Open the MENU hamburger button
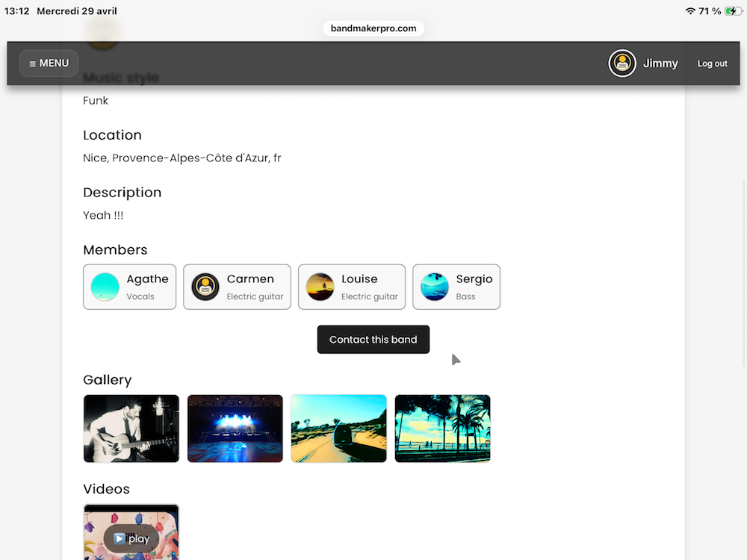Image resolution: width=747 pixels, height=560 pixels. (x=49, y=63)
